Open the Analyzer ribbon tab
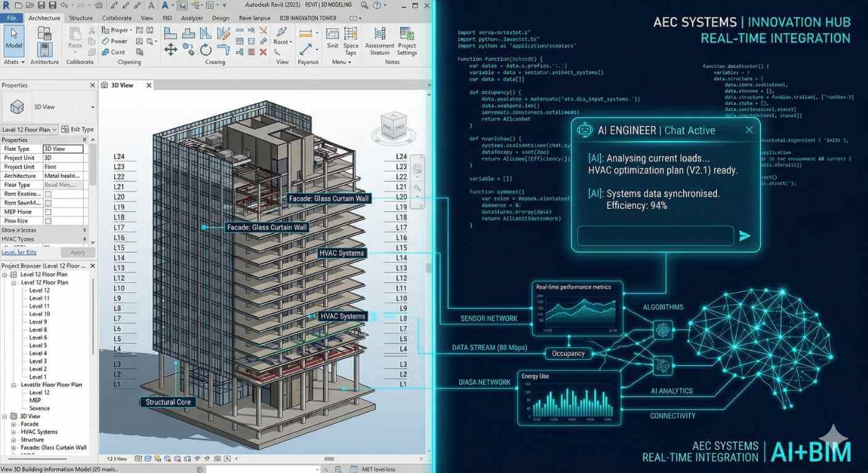 [192, 18]
